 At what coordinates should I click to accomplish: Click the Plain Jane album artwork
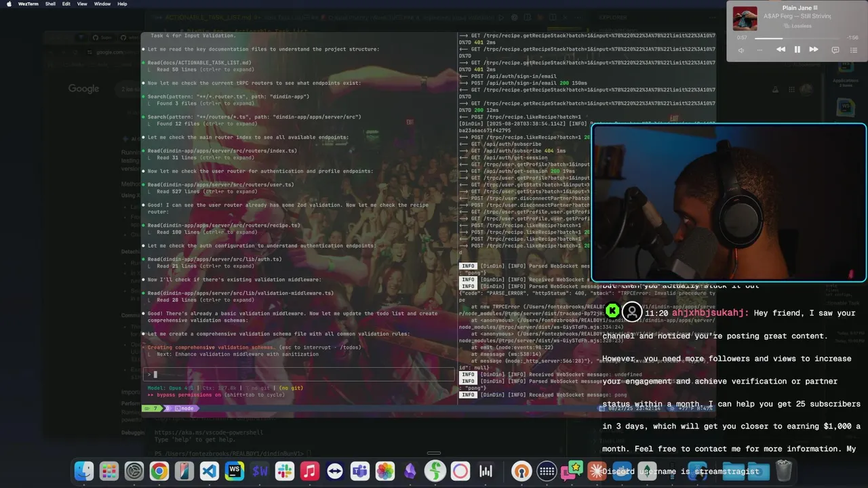click(x=745, y=18)
